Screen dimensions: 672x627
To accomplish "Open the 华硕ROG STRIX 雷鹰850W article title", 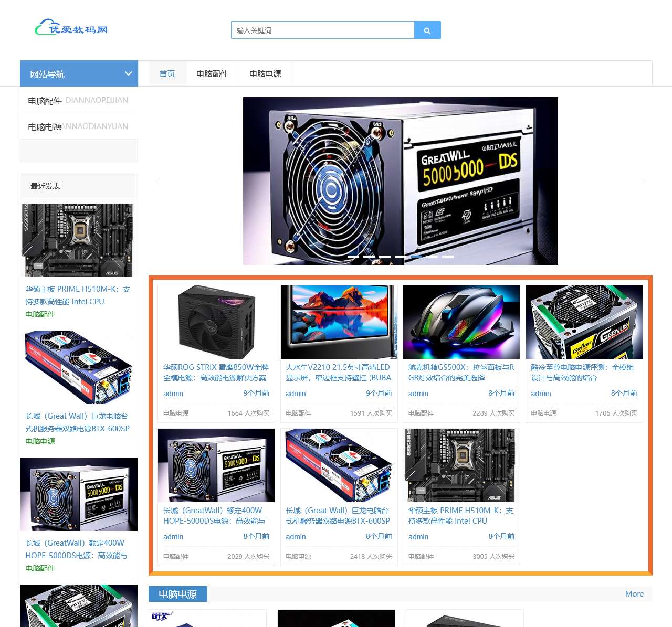I will click(x=216, y=373).
